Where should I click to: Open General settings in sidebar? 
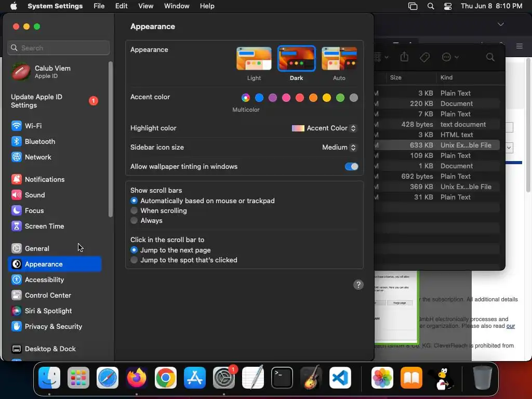54,249
